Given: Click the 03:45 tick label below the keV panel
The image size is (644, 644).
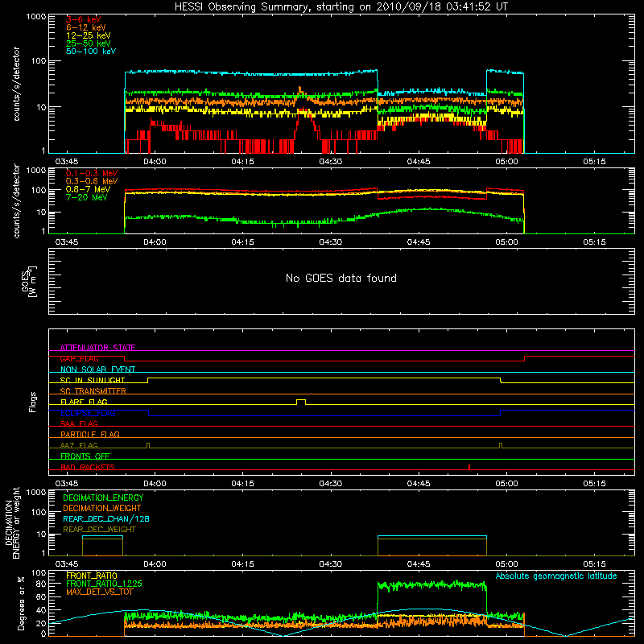Looking at the screenshot, I should [67, 162].
